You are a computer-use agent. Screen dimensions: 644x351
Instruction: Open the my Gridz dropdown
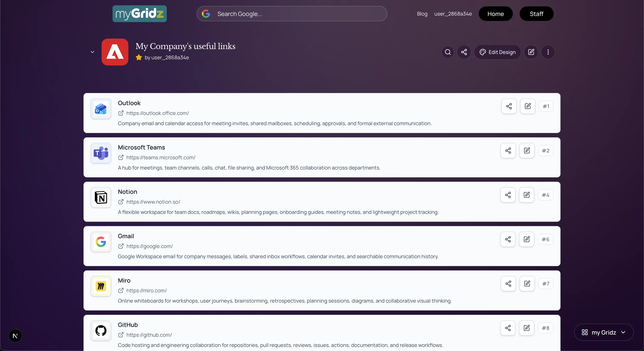tap(604, 332)
